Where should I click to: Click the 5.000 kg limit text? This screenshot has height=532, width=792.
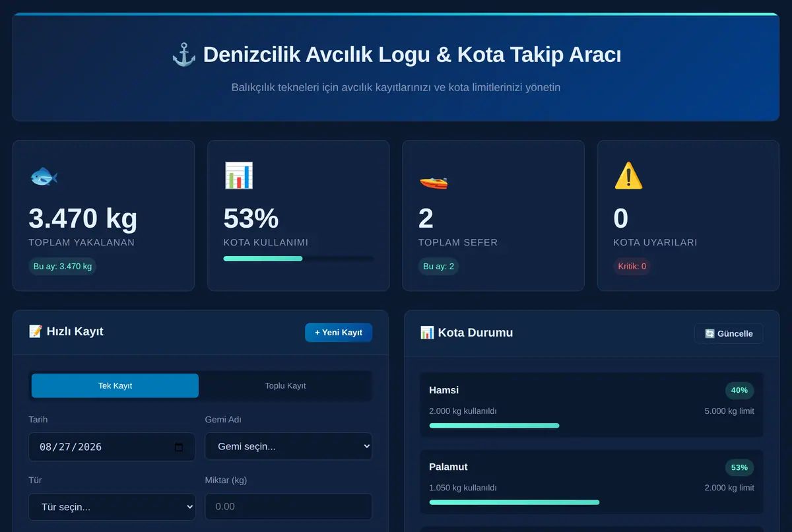pyautogui.click(x=729, y=411)
